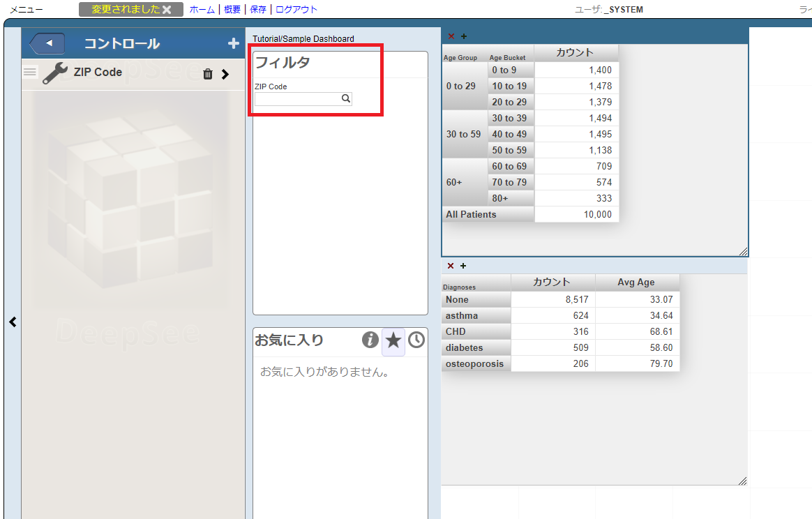The image size is (812, 519).
Task: Show recent items via clock icon
Action: click(x=416, y=340)
